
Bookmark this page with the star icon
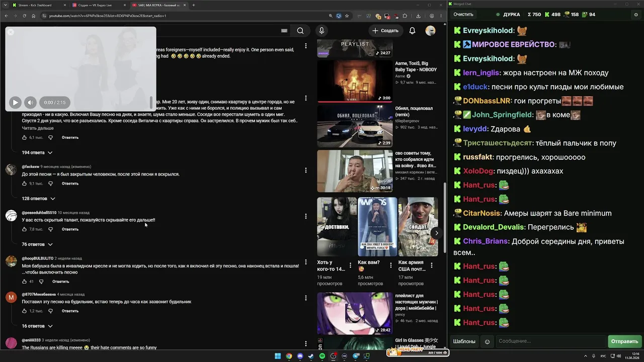[x=347, y=16]
